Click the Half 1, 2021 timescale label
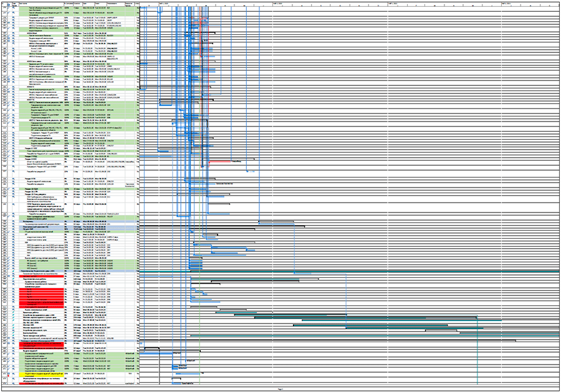 click(x=392, y=3)
